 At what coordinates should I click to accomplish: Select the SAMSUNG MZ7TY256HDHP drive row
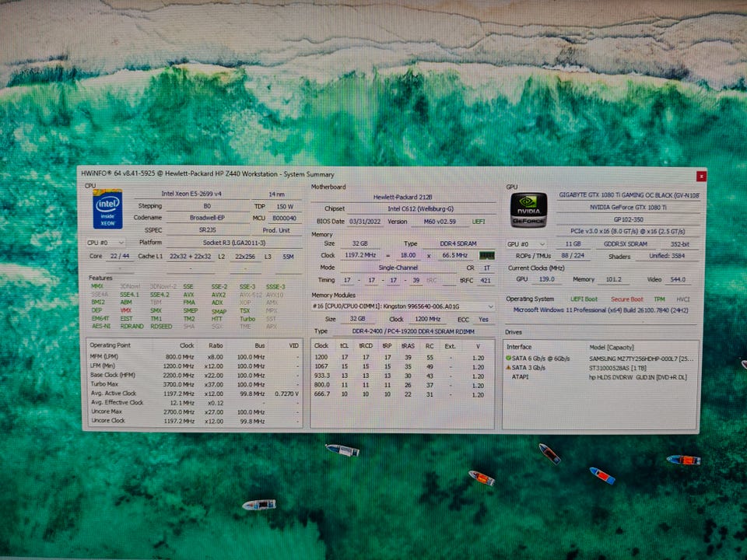pos(601,359)
